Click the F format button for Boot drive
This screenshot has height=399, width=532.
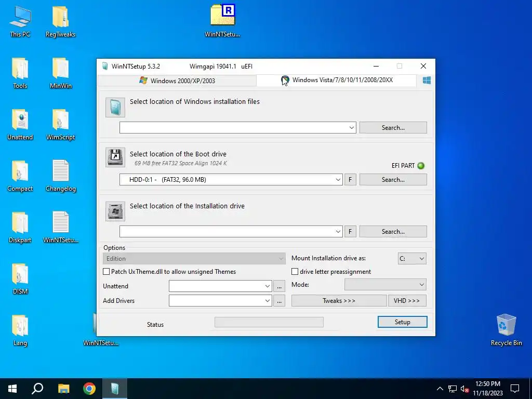click(350, 179)
